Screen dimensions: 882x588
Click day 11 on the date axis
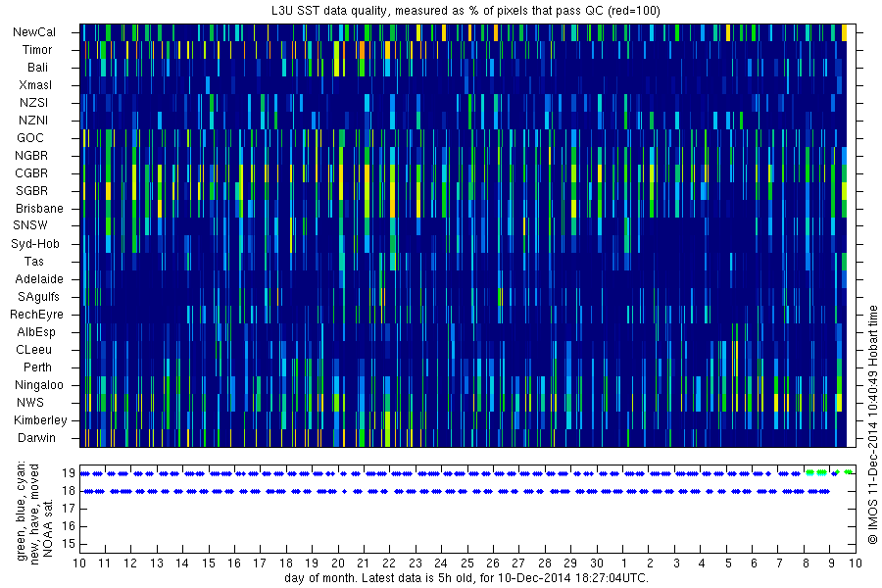click(x=105, y=563)
